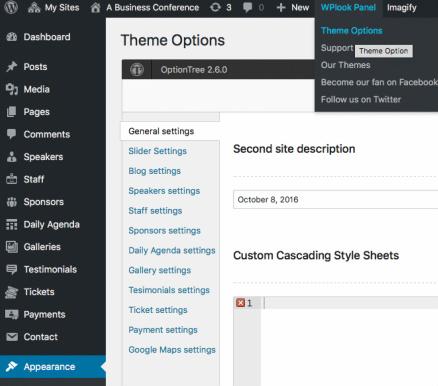The height and width of the screenshot is (386, 438).
Task: Open Appearance in the admin sidebar
Action: pyautogui.click(x=53, y=367)
